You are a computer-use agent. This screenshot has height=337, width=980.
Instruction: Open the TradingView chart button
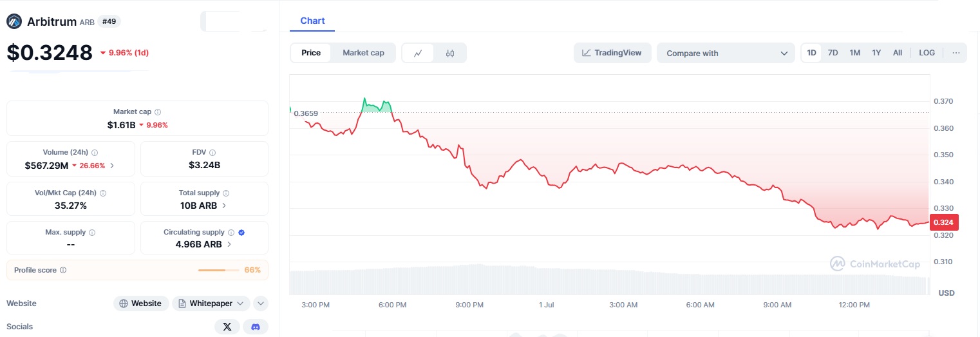point(612,53)
